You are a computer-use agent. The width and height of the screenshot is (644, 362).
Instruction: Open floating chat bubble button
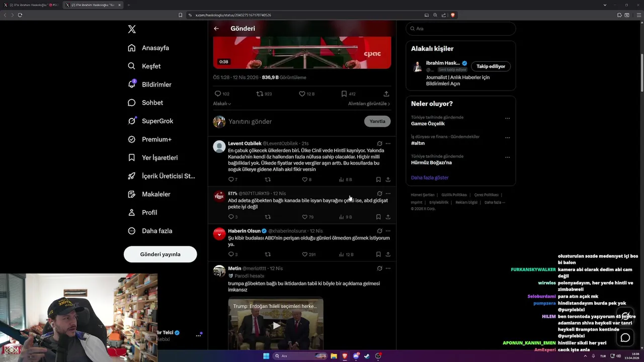[625, 338]
